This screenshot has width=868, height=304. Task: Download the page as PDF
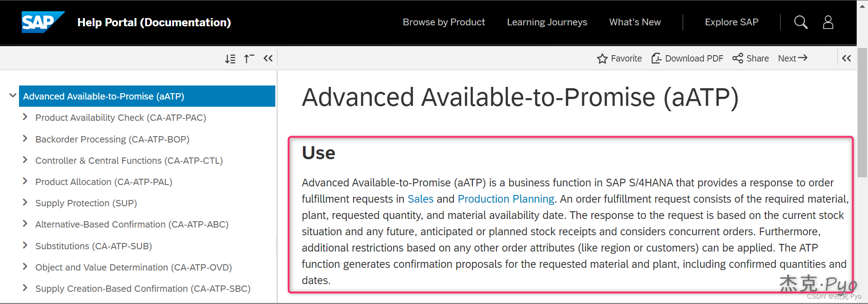687,58
